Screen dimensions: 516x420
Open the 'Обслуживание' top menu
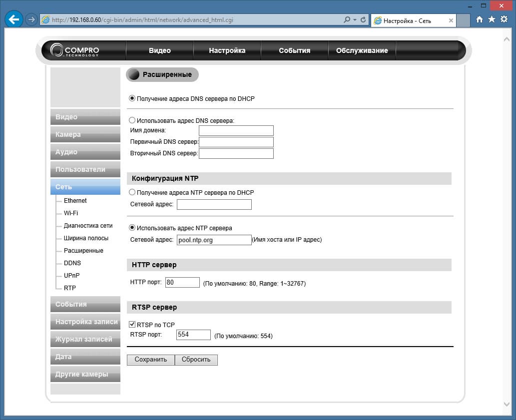[x=362, y=50]
